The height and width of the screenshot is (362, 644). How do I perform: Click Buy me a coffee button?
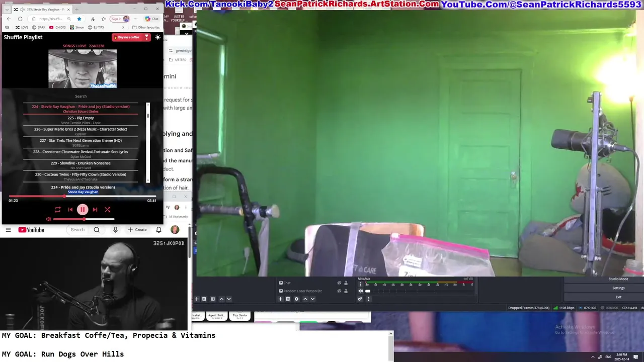[x=131, y=37]
